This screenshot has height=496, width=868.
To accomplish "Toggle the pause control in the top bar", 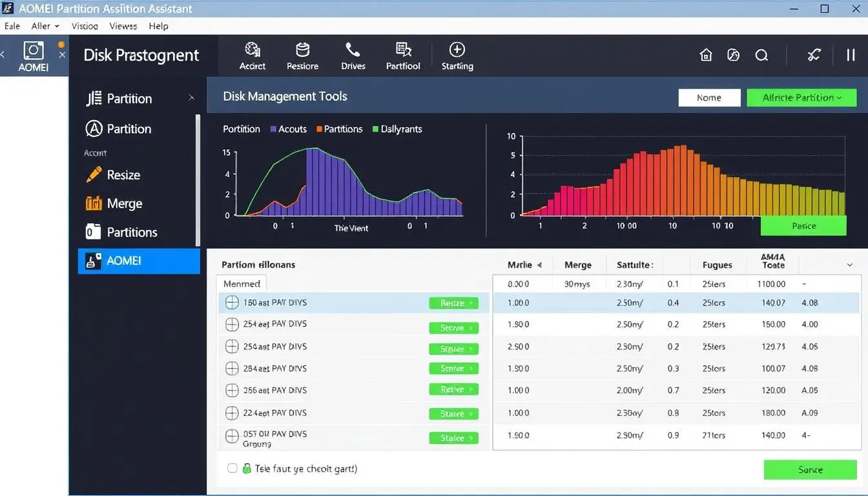I will (851, 55).
